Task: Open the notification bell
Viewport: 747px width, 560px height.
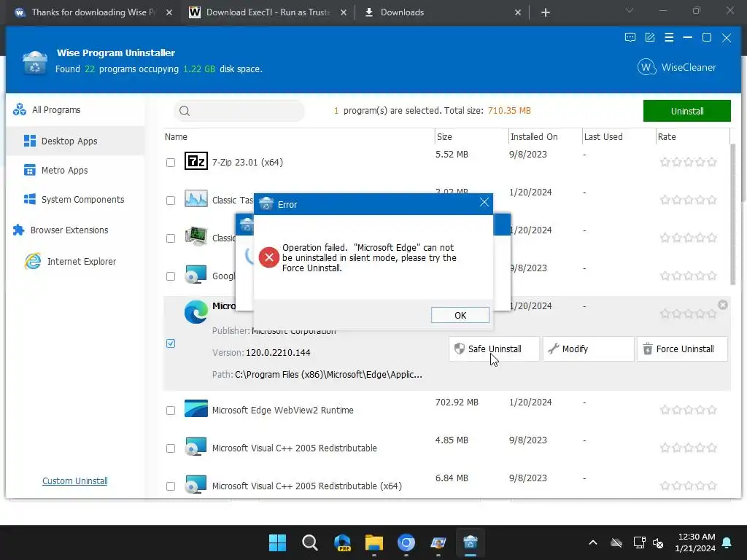Action: 727,542
